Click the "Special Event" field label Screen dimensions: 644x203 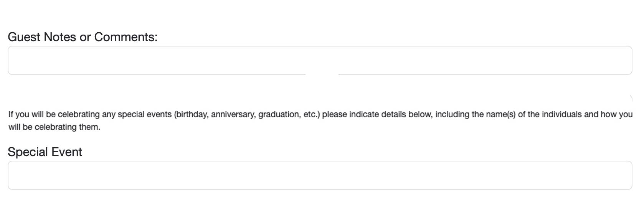(45, 152)
